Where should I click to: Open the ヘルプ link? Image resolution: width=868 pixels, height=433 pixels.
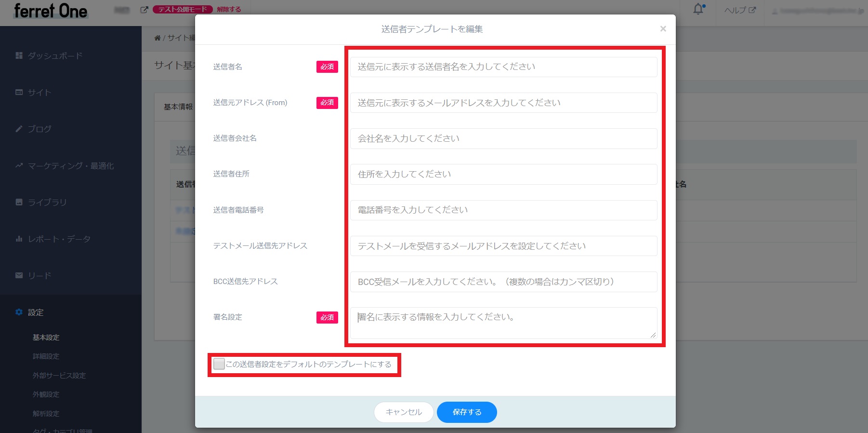click(x=740, y=10)
